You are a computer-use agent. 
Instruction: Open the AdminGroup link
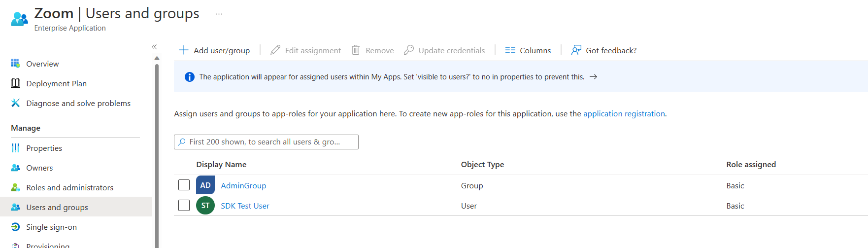[243, 185]
